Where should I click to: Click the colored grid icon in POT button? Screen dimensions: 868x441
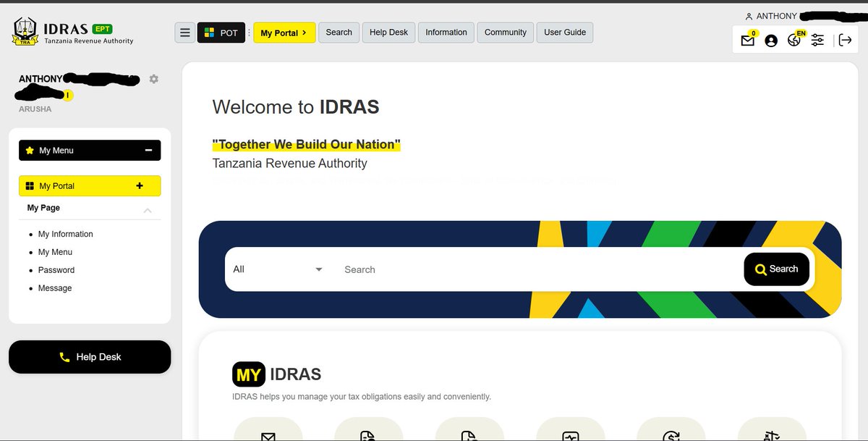coord(209,33)
